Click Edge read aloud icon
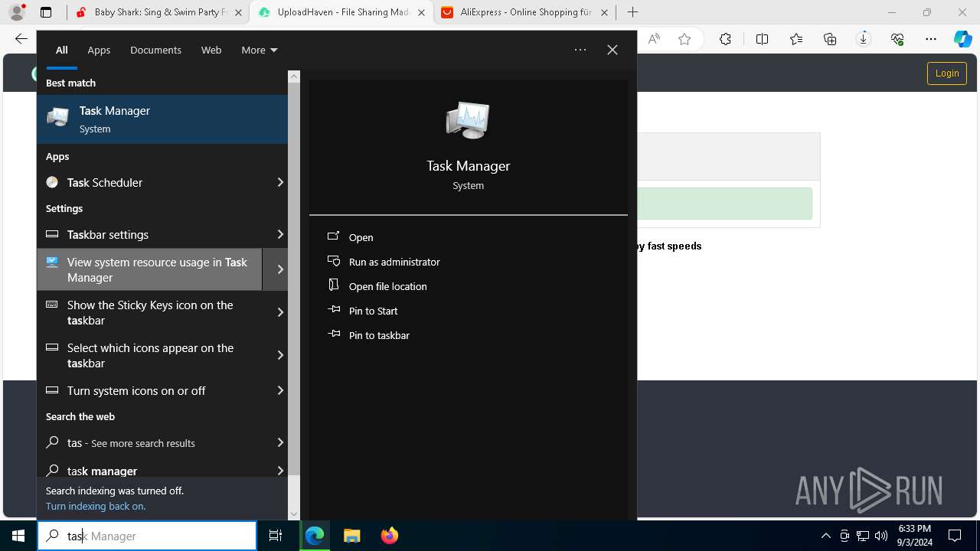The height and width of the screenshot is (551, 980). coord(654,39)
